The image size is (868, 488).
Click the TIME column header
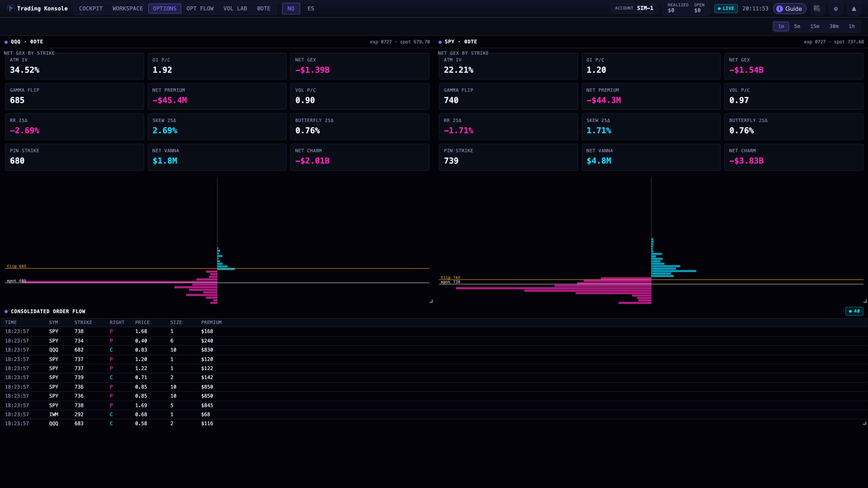coord(10,322)
